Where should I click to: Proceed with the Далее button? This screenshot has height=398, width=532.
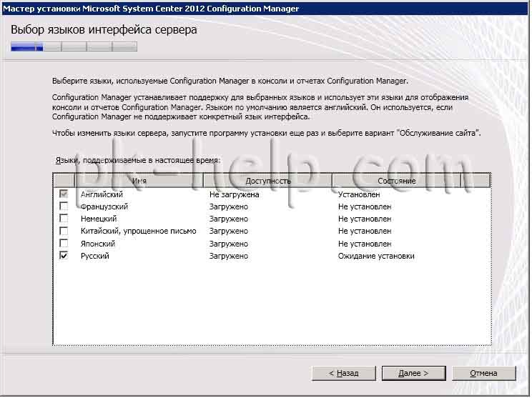413,373
